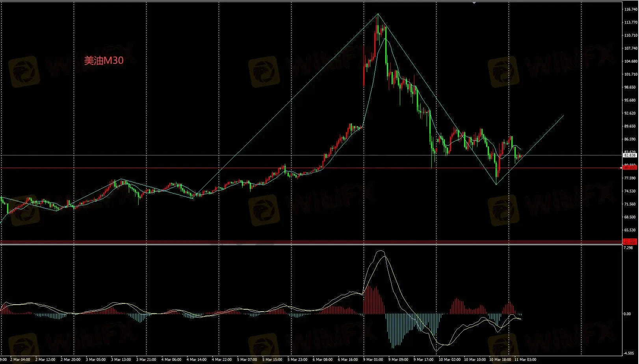Click the 71.560 price axis label
This screenshot has width=639, height=364.
[x=631, y=204]
